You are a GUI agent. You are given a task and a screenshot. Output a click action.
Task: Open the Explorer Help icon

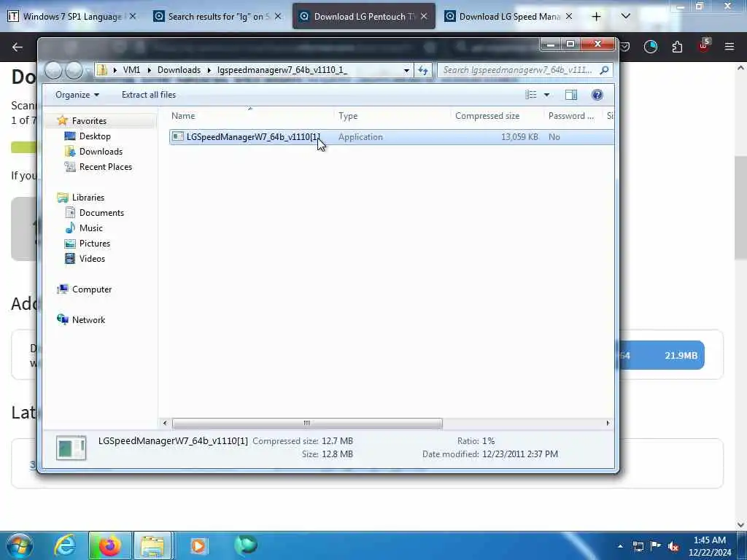point(597,95)
